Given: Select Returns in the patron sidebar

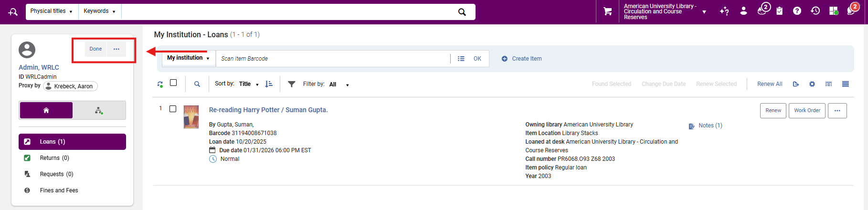Looking at the screenshot, I should (54, 158).
